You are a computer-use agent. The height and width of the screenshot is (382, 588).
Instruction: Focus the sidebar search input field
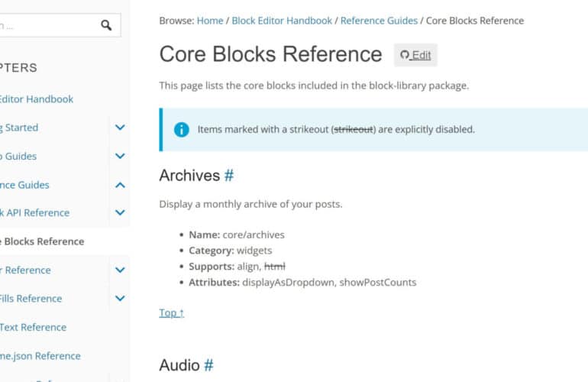[x=46, y=25]
